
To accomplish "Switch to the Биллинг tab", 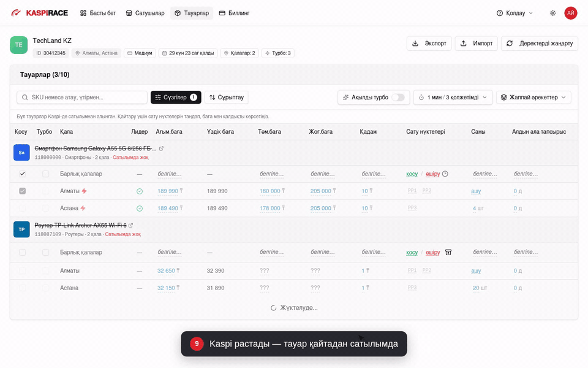I will (x=235, y=13).
